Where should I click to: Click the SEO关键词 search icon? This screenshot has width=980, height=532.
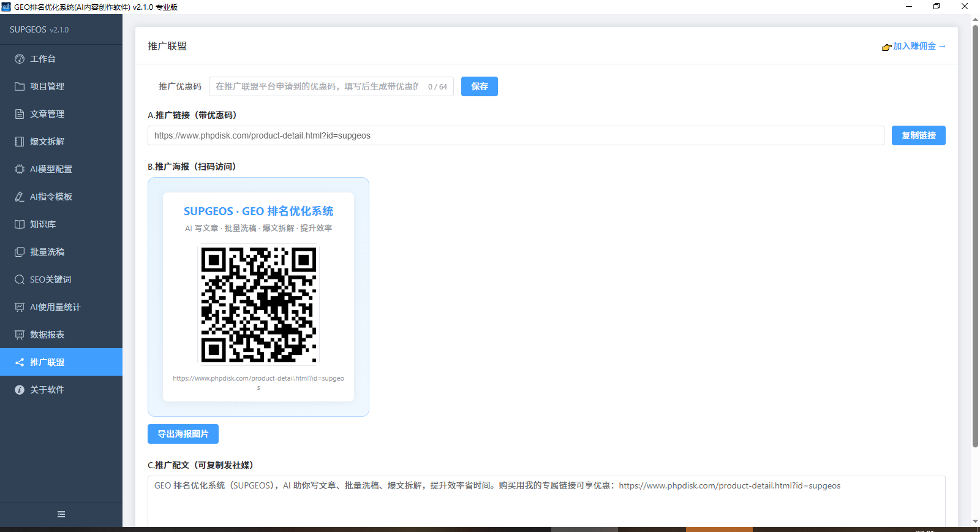20,279
